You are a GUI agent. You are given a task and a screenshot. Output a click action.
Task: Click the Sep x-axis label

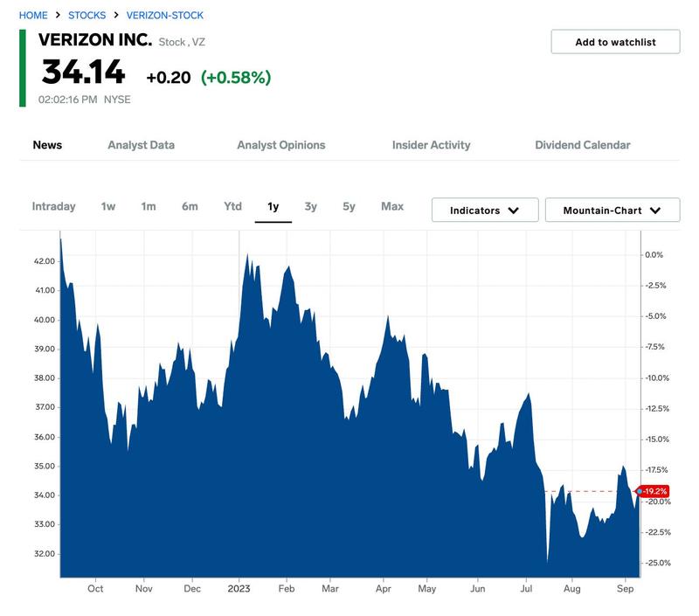(625, 588)
